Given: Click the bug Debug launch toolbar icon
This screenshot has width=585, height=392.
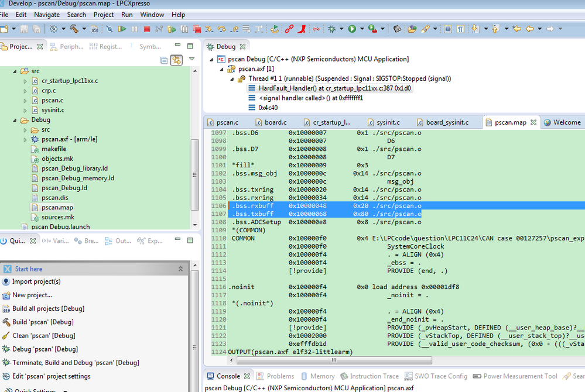Looking at the screenshot, I should click(x=332, y=29).
